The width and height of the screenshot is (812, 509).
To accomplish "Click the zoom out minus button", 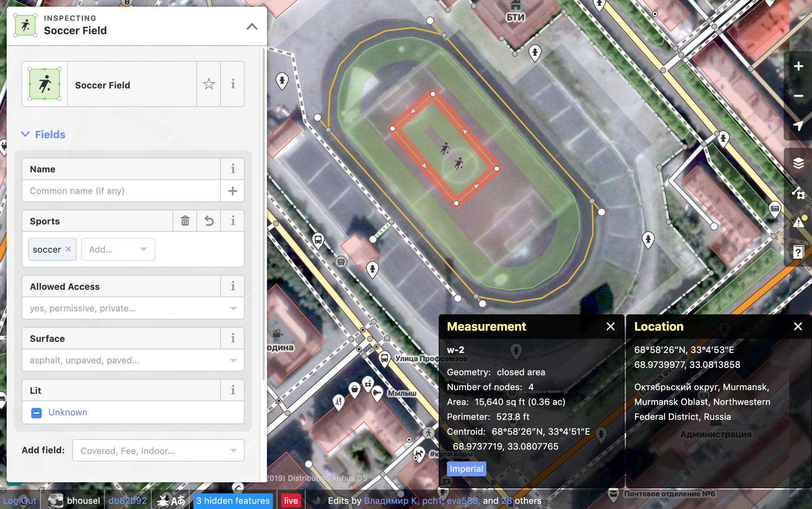I will point(798,96).
